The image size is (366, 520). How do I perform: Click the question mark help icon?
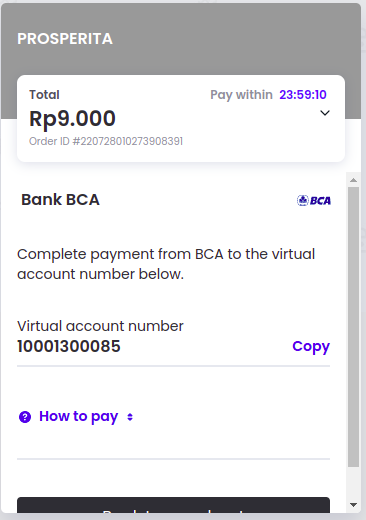pyautogui.click(x=25, y=417)
